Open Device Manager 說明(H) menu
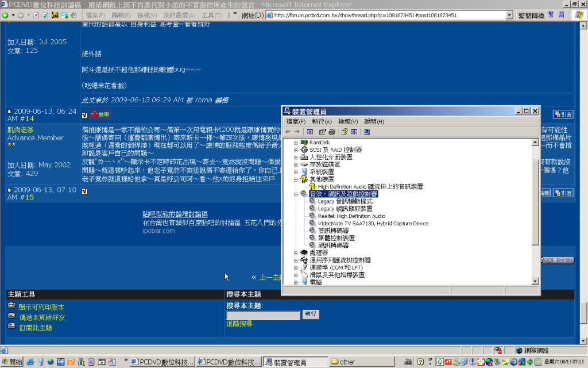Image resolution: width=588 pixels, height=368 pixels. coord(374,122)
